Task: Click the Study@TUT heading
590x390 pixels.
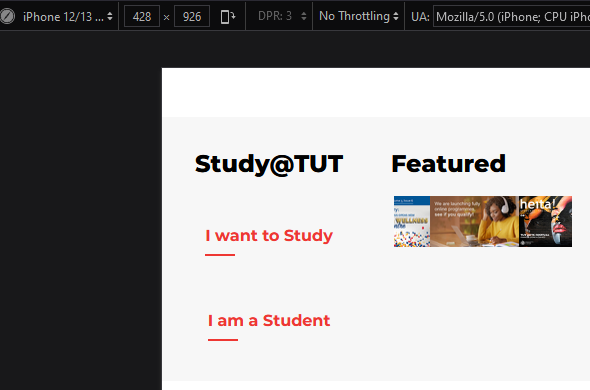Action: pos(269,164)
